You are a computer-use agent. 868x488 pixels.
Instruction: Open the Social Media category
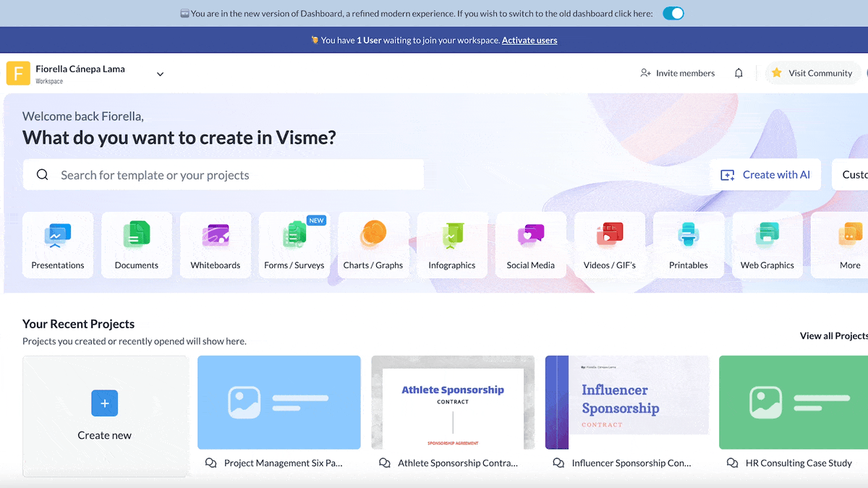(531, 245)
